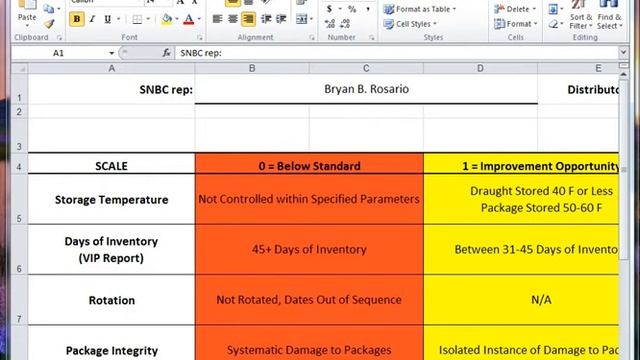Click Format in Cells group
Image resolution: width=640 pixels, height=360 pixels.
[516, 24]
